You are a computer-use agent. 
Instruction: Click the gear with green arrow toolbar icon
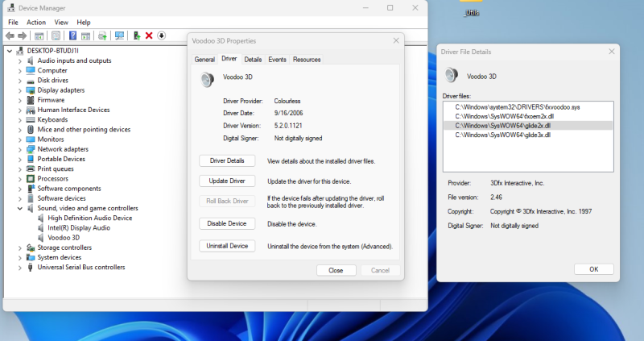coord(102,35)
